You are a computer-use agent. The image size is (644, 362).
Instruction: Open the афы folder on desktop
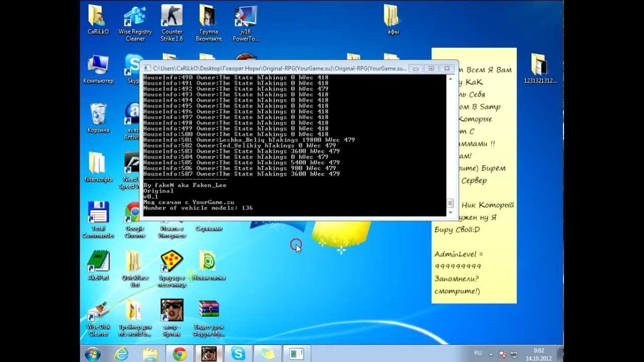click(x=393, y=20)
